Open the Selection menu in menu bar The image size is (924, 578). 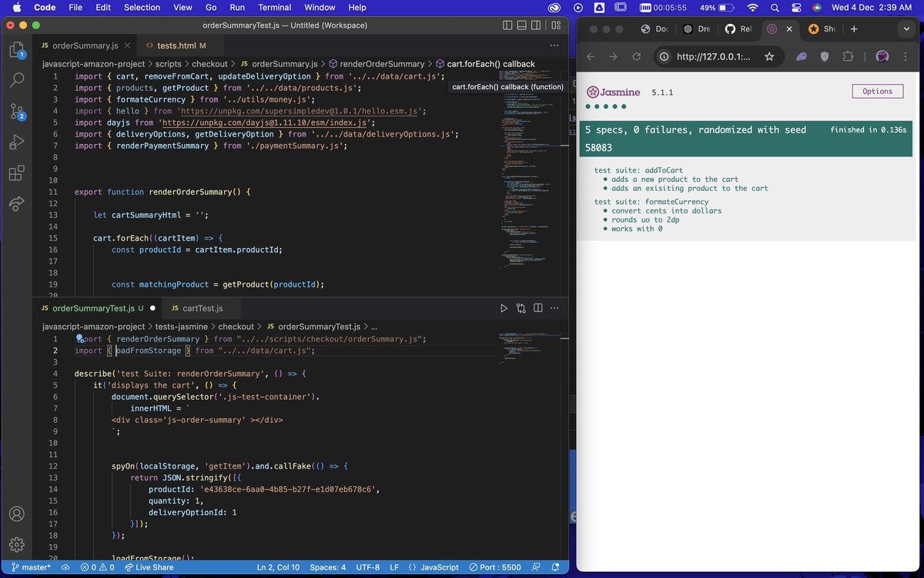(142, 8)
